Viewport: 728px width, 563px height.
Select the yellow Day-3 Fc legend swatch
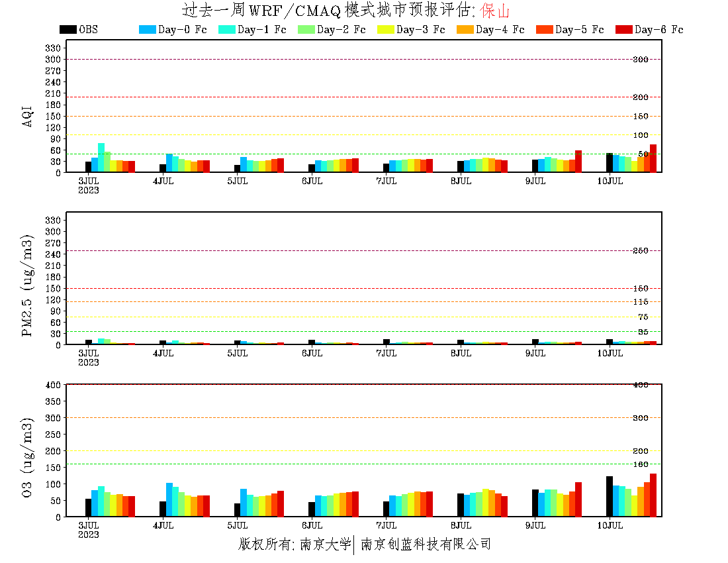pos(385,29)
